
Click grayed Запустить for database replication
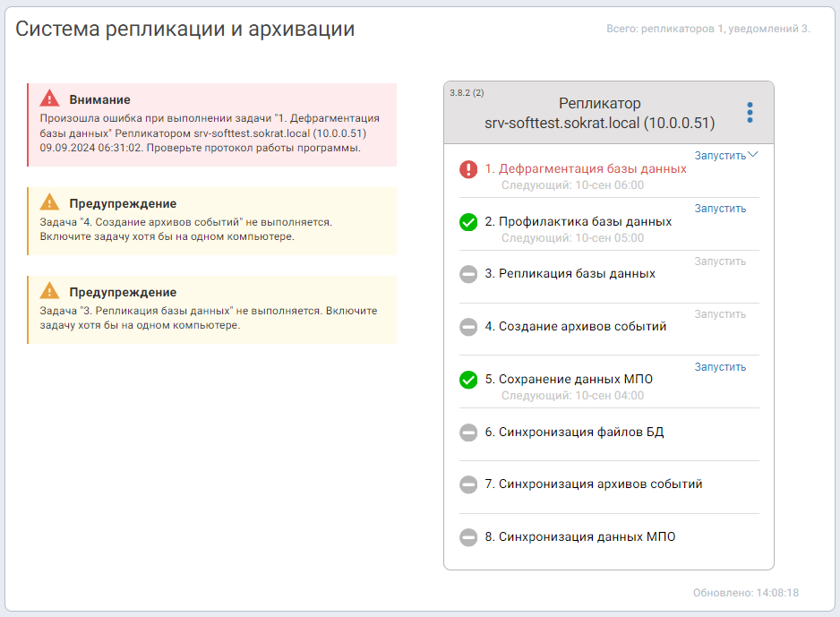pos(720,261)
